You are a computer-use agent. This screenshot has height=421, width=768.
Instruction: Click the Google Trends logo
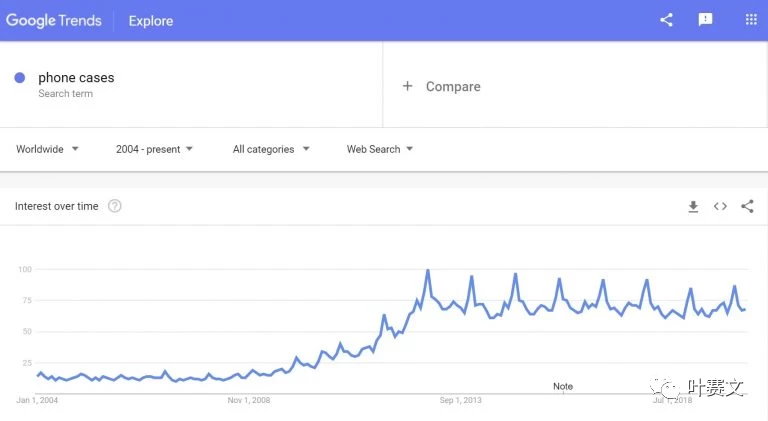coord(54,21)
